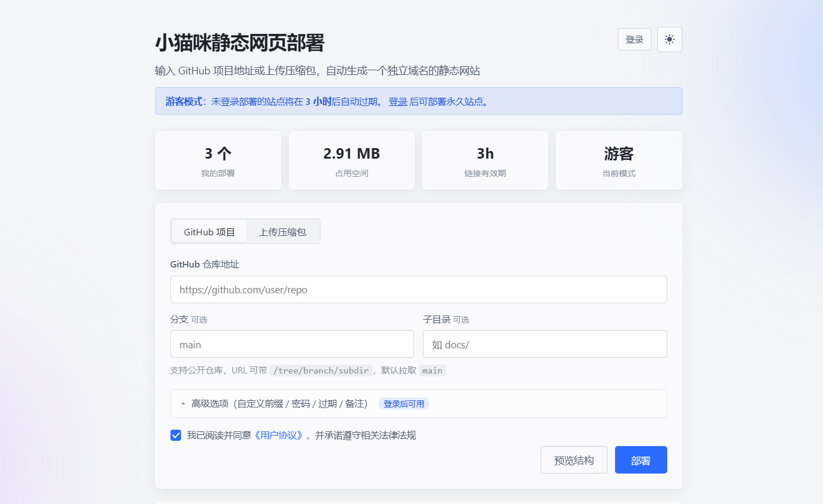823x504 pixels.
Task: Open the 《用户协议》 link
Action: click(279, 435)
